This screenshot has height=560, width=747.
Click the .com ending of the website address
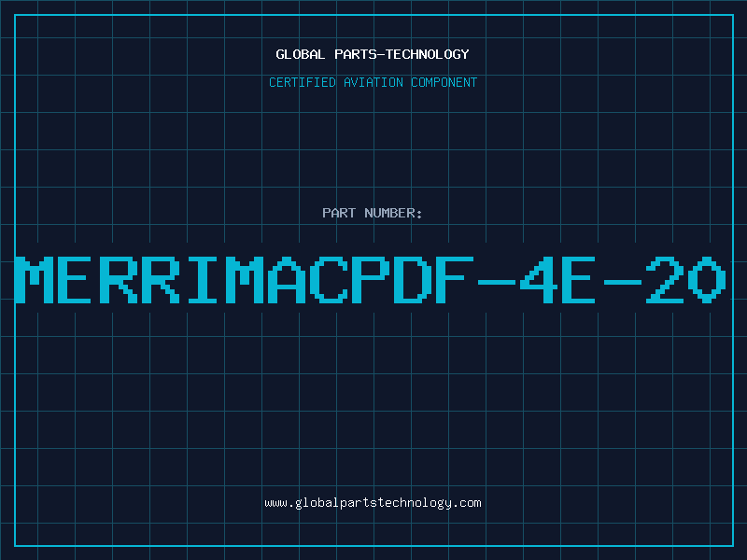pos(467,503)
